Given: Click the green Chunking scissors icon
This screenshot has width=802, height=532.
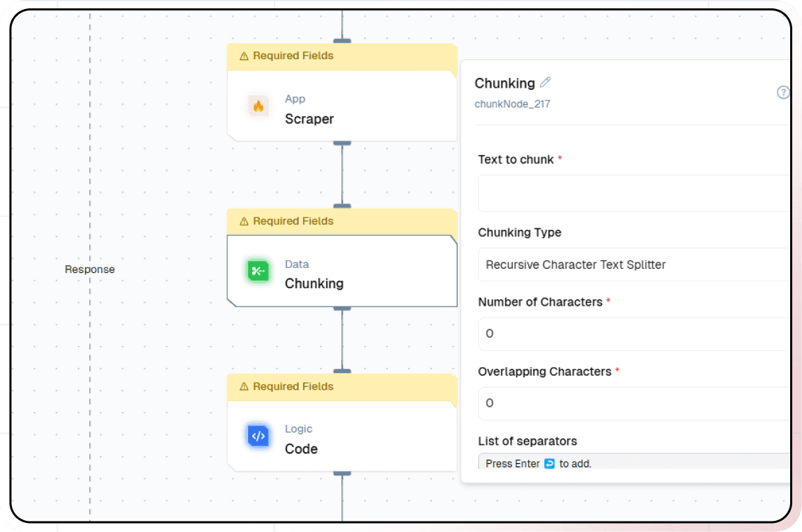Looking at the screenshot, I should click(259, 271).
